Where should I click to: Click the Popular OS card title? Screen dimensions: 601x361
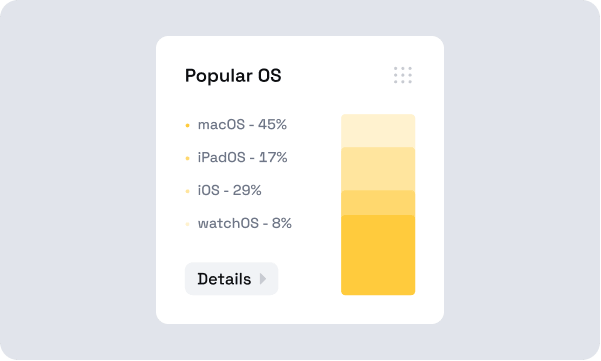[233, 75]
